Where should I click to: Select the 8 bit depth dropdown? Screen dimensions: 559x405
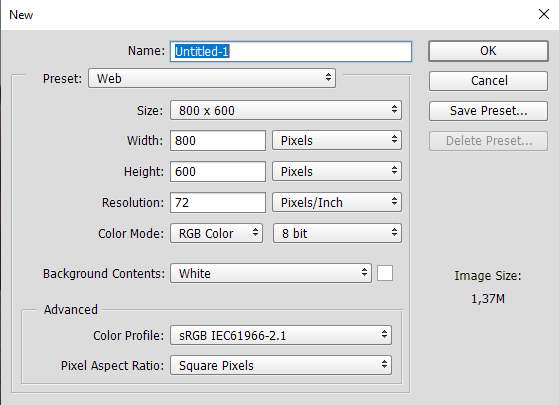pos(337,233)
